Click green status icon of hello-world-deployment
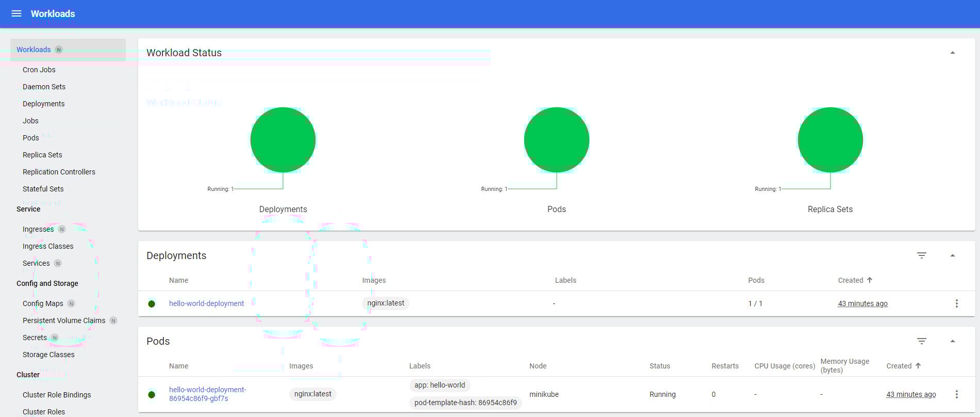Image resolution: width=980 pixels, height=417 pixels. [x=152, y=304]
